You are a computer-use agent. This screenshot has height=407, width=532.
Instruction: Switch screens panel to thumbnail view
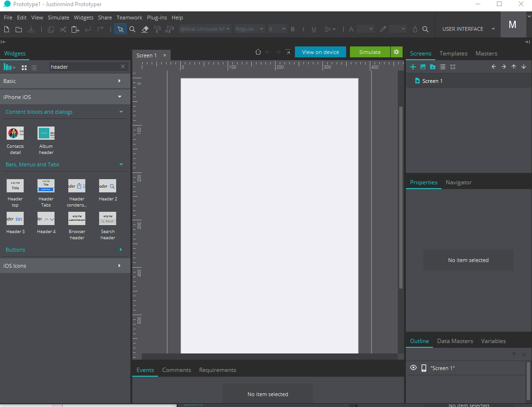[x=453, y=67]
